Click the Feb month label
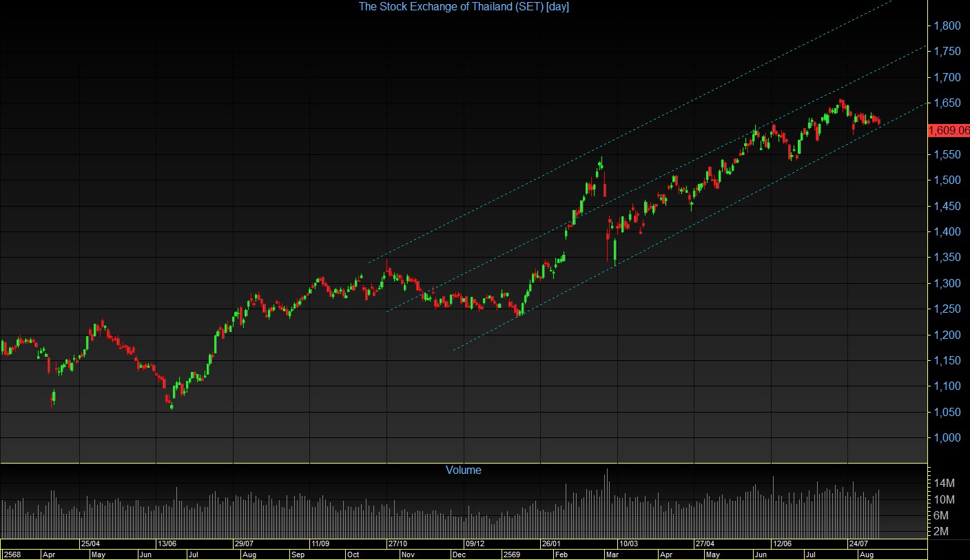Screen dimensions: 970x560 (562, 554)
